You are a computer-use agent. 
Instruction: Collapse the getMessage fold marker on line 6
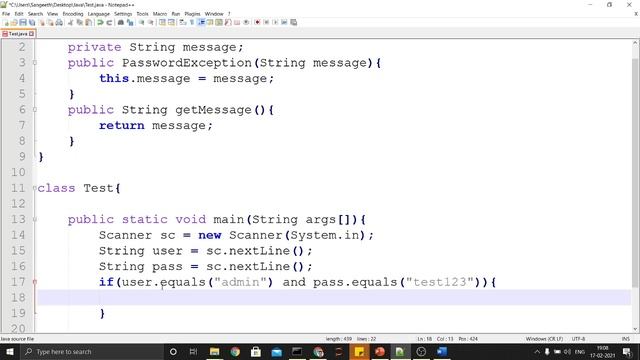[35, 110]
